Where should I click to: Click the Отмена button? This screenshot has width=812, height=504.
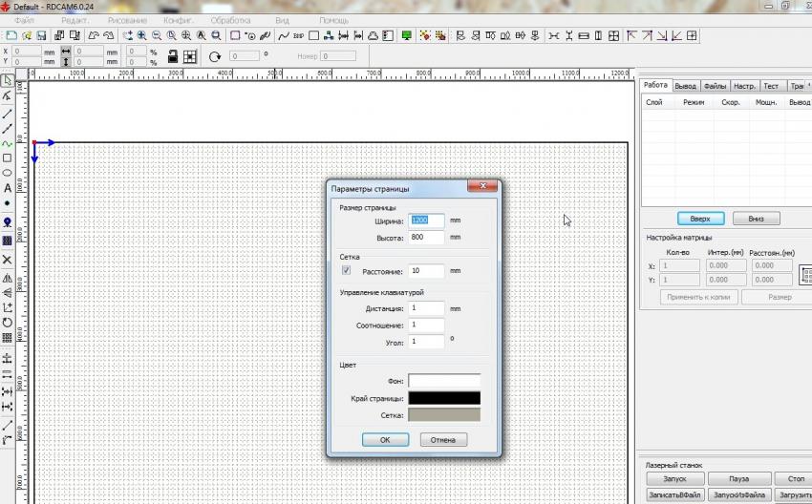point(442,440)
